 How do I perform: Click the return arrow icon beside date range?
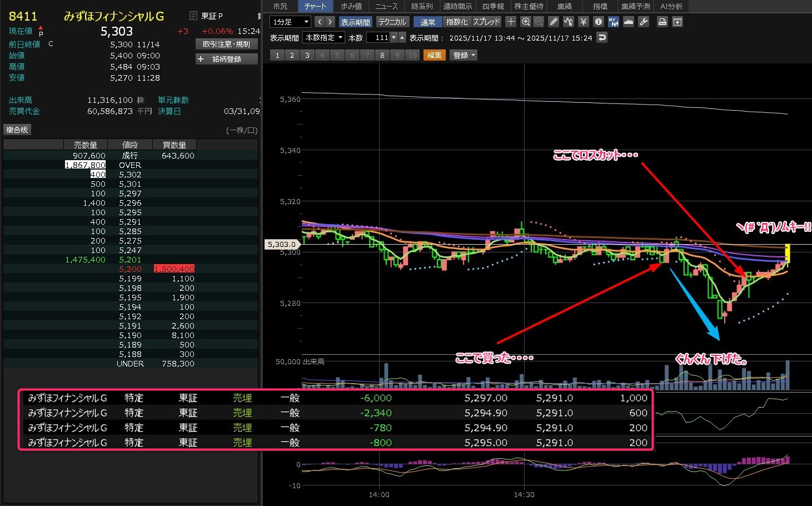click(602, 38)
